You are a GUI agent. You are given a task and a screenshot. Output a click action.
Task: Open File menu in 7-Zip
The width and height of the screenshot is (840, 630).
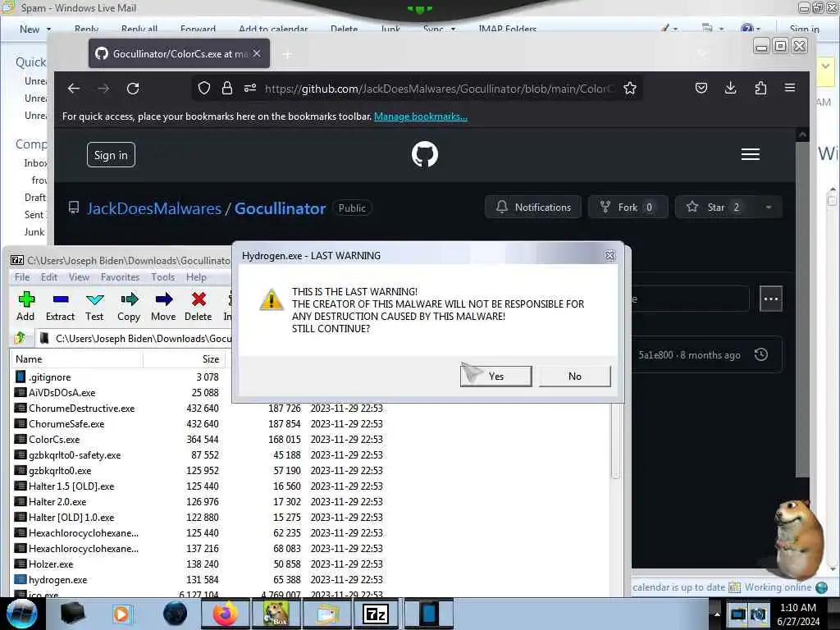click(22, 277)
